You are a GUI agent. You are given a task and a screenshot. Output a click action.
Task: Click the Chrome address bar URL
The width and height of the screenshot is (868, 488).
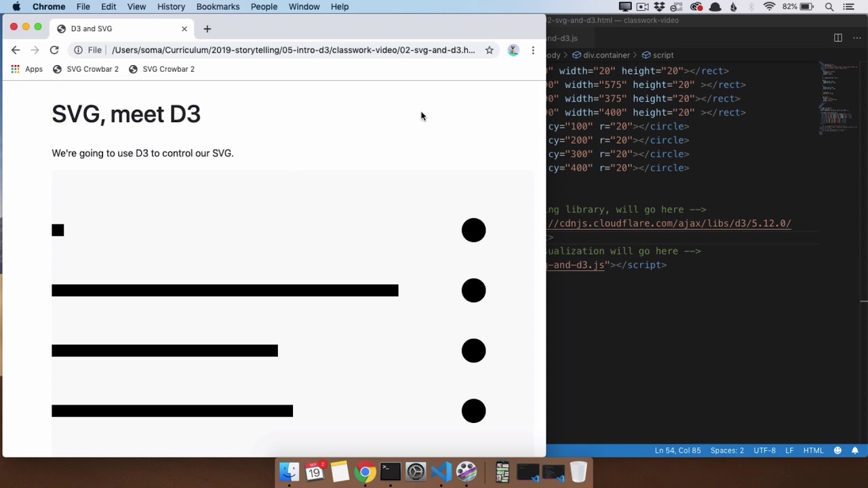point(293,50)
